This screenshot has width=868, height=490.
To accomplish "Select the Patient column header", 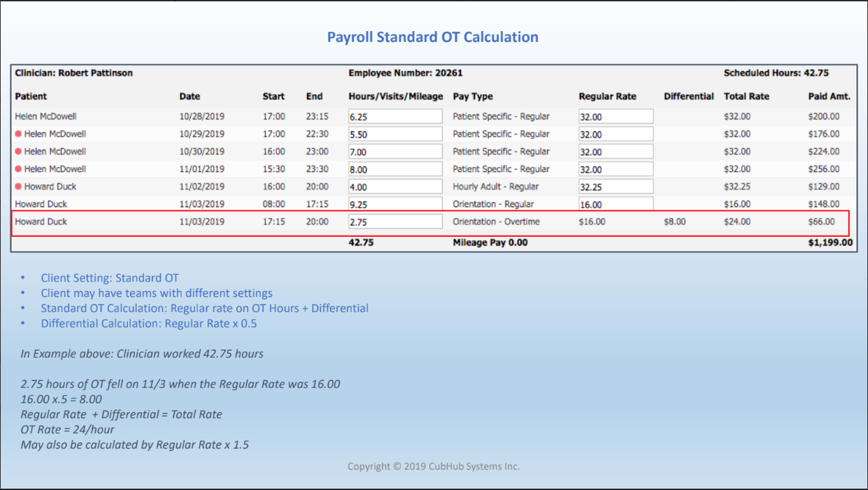I will 31,96.
